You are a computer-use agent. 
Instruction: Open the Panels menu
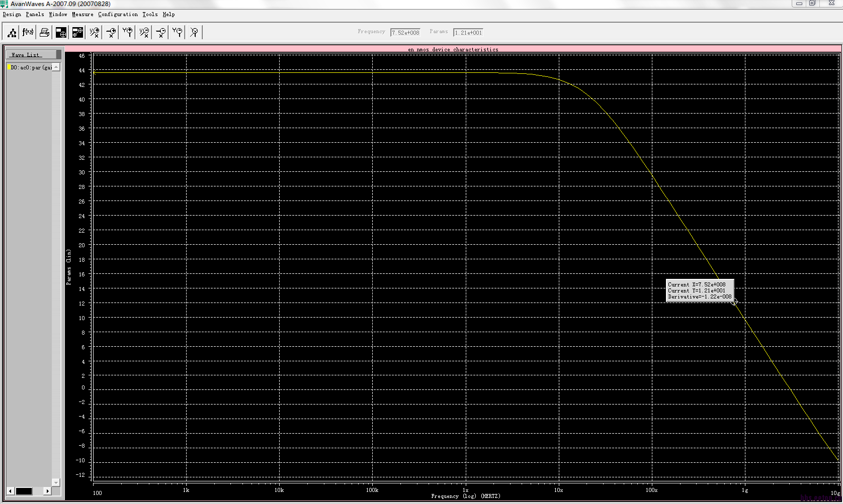tap(35, 15)
